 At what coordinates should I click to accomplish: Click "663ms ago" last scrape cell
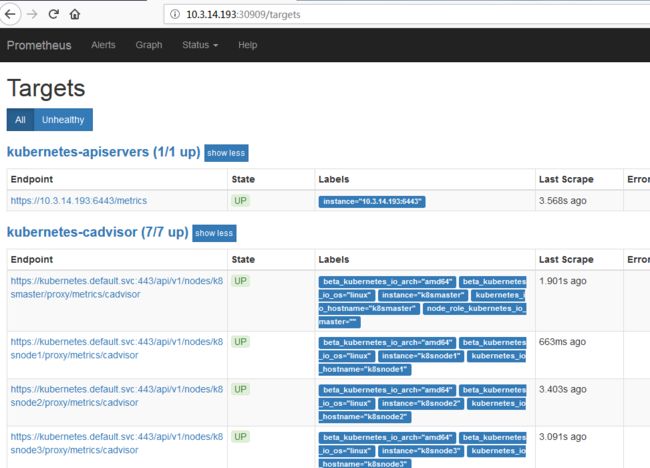point(562,342)
